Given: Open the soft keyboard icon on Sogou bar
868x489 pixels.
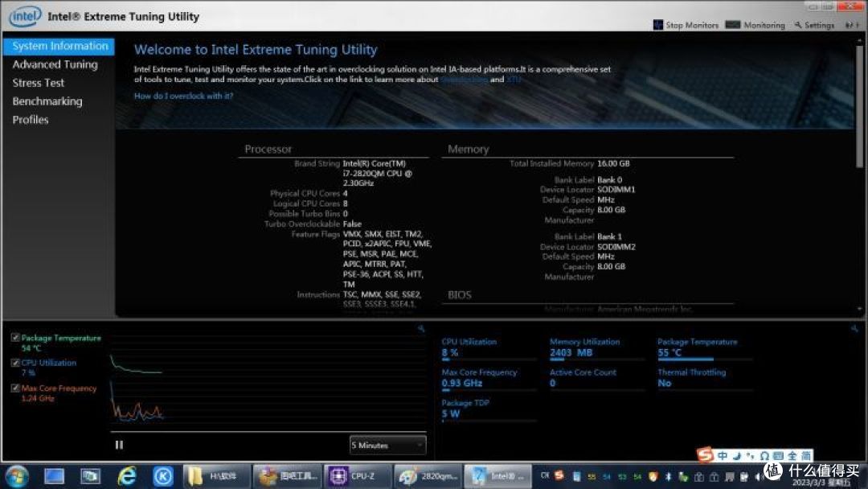Looking at the screenshot, I should pos(778,456).
